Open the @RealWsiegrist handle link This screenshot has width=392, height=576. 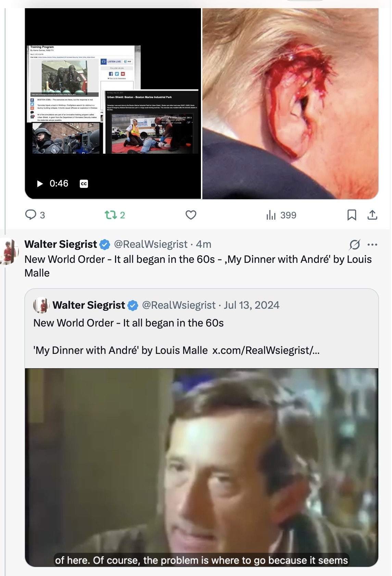tap(151, 244)
